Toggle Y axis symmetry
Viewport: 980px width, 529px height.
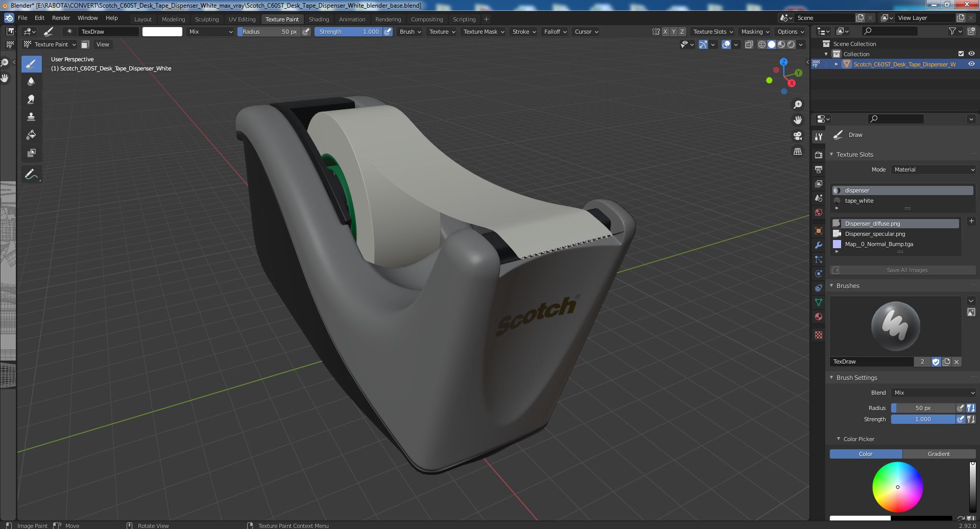pyautogui.click(x=674, y=32)
